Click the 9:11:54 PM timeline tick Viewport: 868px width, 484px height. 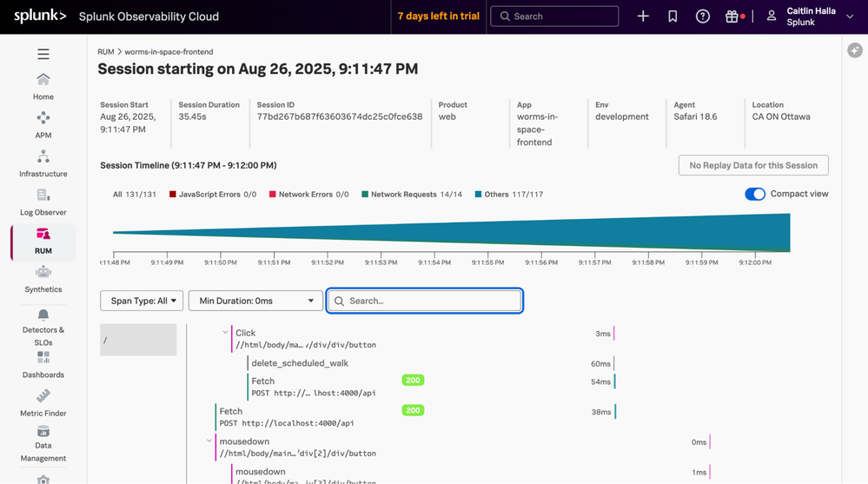click(434, 262)
